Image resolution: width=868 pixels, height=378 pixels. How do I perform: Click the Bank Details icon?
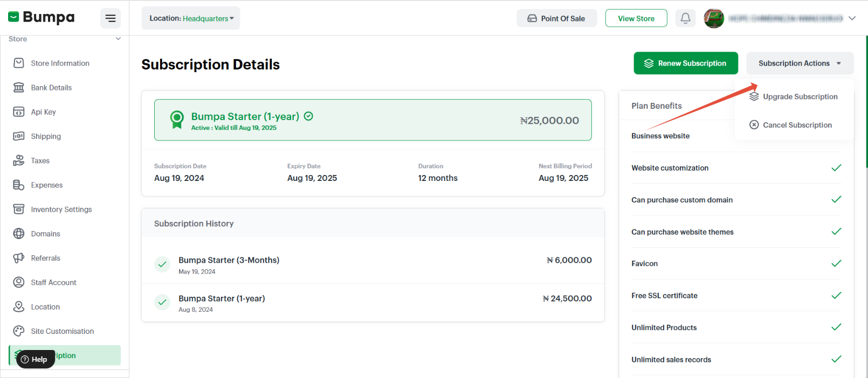[x=19, y=87]
